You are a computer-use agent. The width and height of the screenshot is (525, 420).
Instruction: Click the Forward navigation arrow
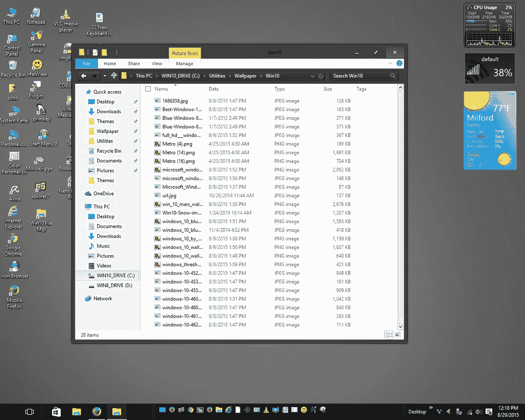point(93,76)
